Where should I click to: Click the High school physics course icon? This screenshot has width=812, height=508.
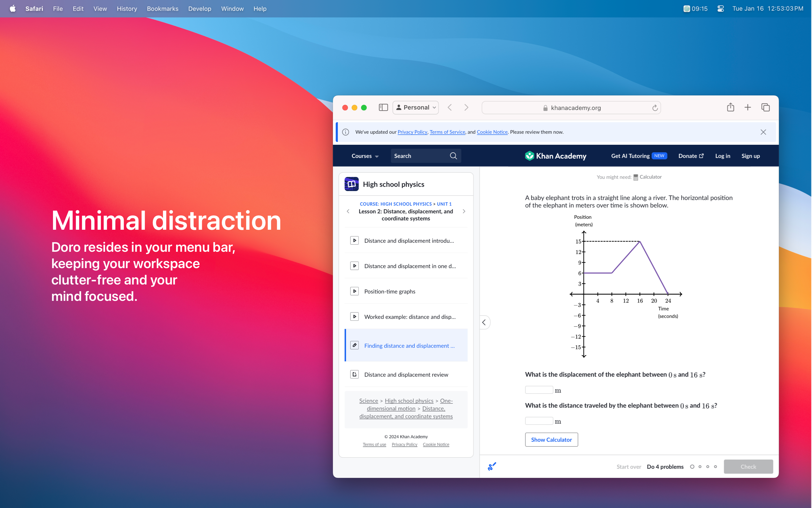pyautogui.click(x=351, y=184)
